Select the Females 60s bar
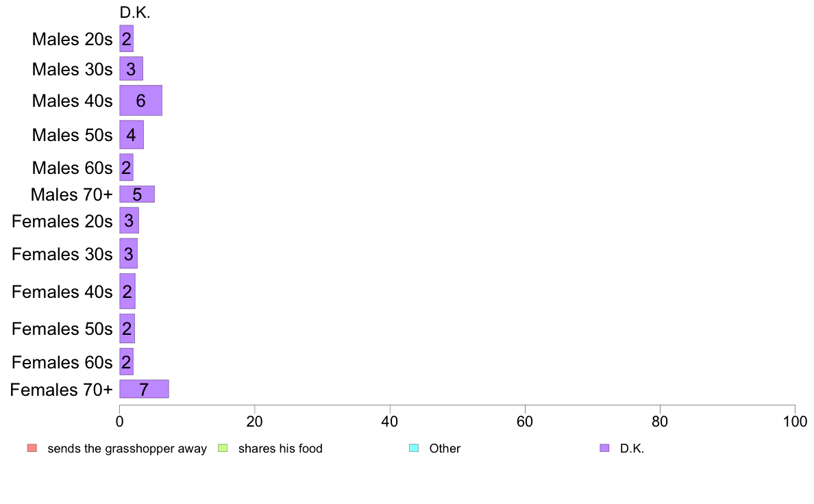Screen dimensions: 814x504 126,362
